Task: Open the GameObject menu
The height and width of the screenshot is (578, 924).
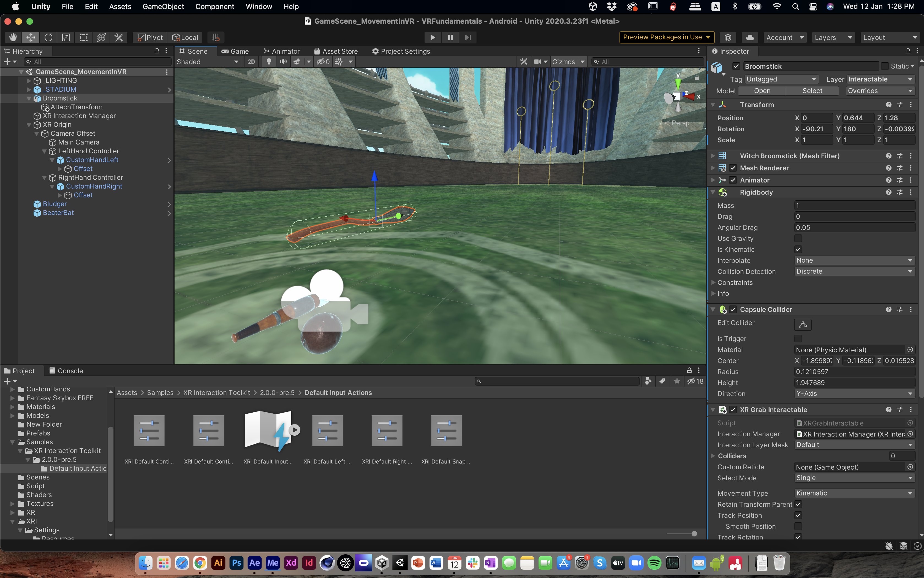Action: click(163, 7)
